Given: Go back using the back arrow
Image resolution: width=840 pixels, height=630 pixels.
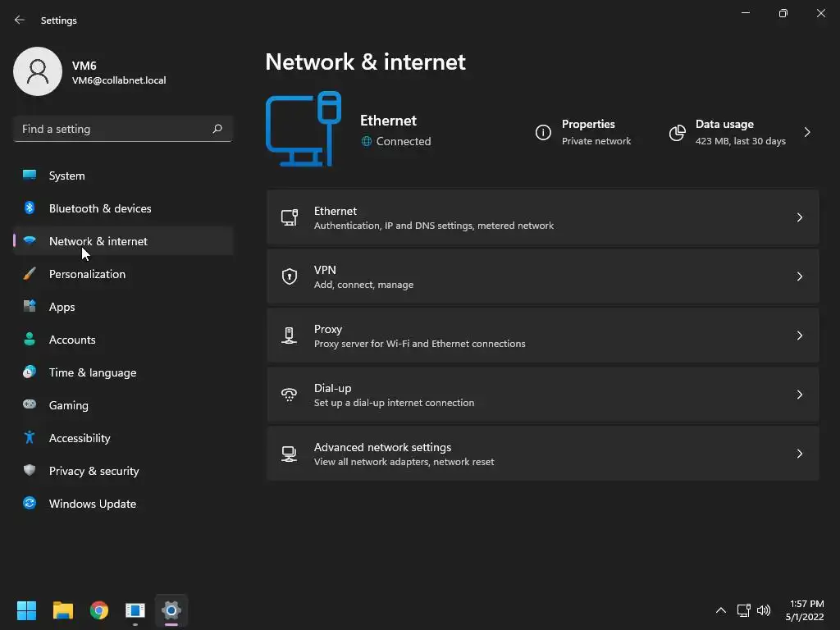Looking at the screenshot, I should click(x=20, y=20).
